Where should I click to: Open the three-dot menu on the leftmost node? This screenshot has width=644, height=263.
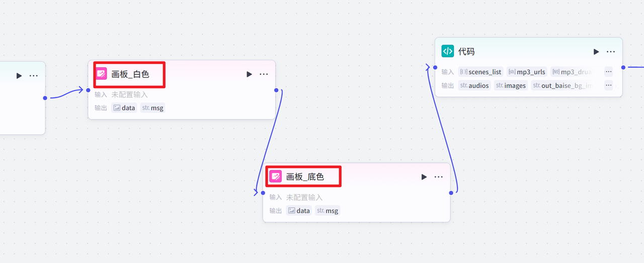click(x=34, y=76)
